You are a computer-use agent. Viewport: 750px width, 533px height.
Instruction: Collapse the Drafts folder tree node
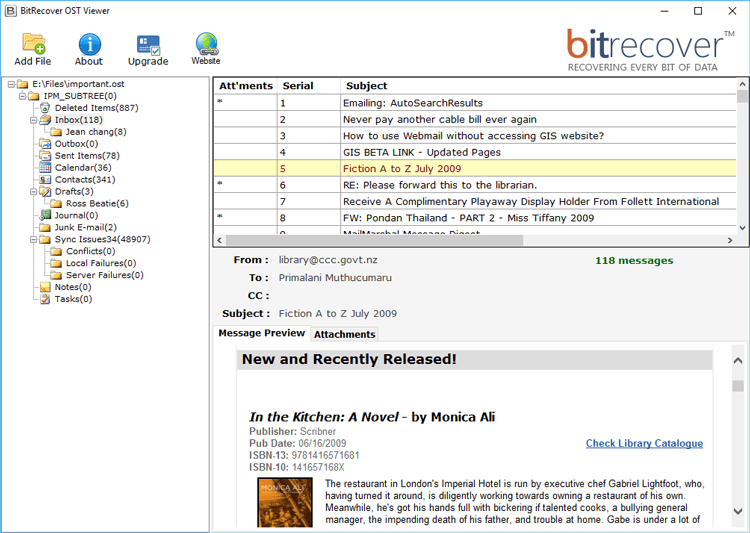33,192
